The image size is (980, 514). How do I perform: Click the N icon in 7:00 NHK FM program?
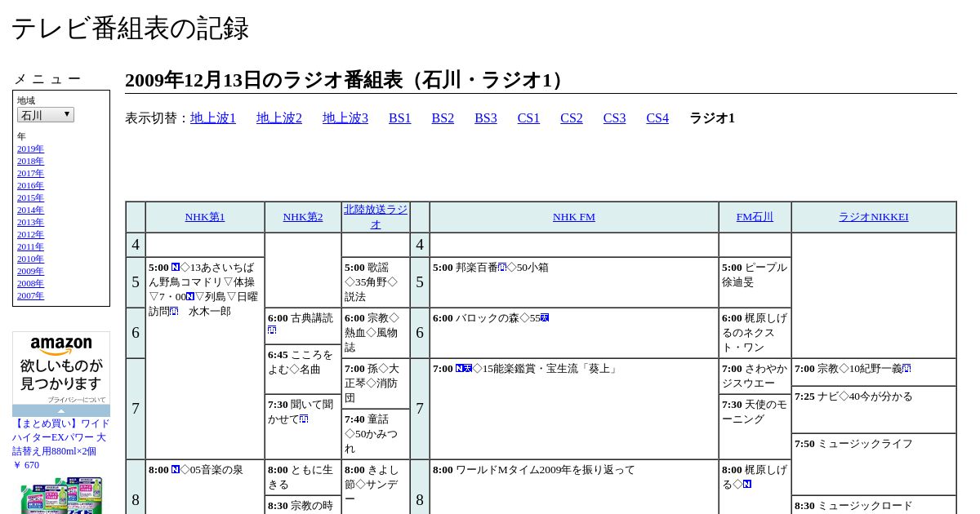[460, 369]
